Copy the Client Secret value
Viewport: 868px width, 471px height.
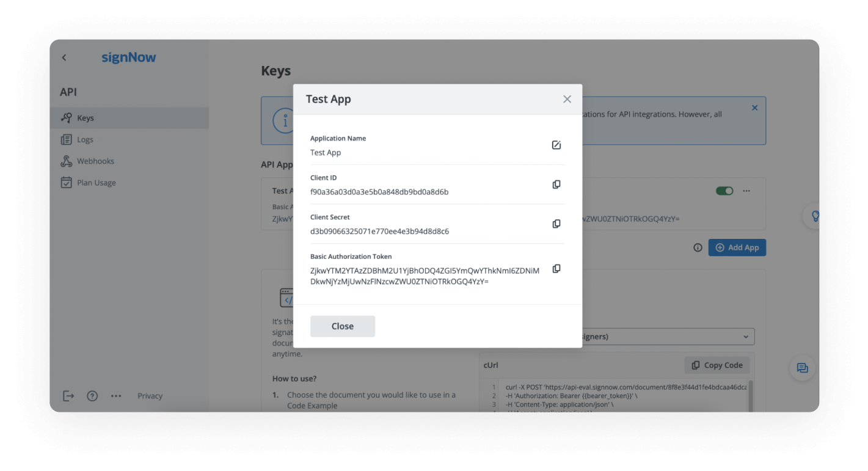(x=556, y=224)
